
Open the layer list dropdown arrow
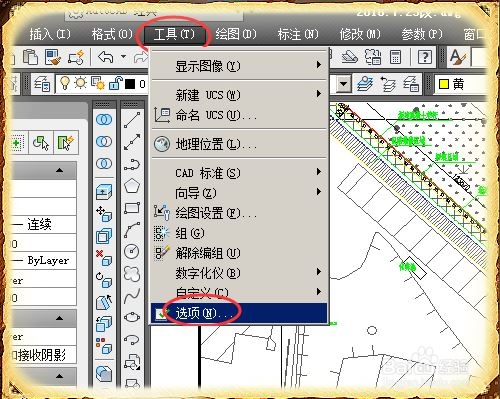343,84
